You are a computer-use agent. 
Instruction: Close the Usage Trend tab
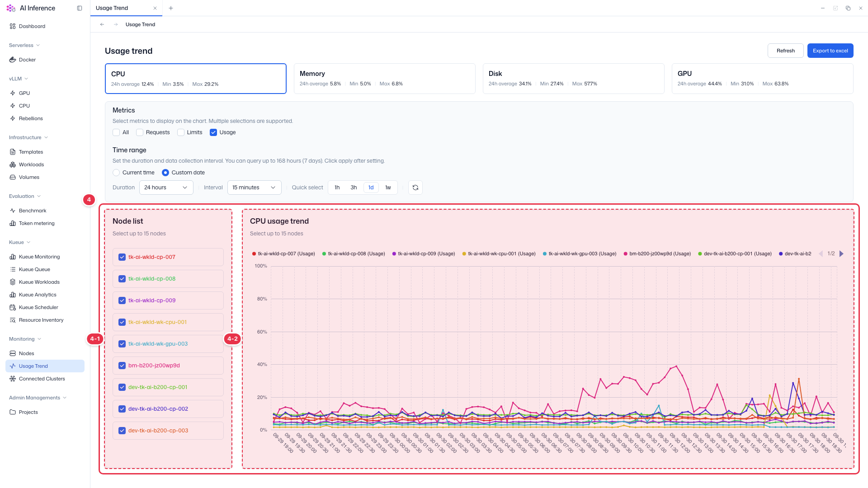tap(155, 8)
